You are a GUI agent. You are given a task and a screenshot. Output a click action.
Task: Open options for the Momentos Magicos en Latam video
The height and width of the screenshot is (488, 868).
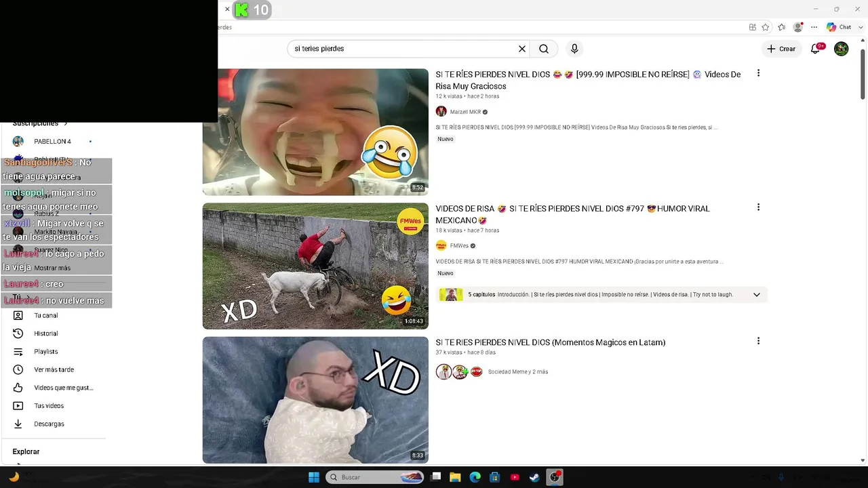[x=758, y=341]
